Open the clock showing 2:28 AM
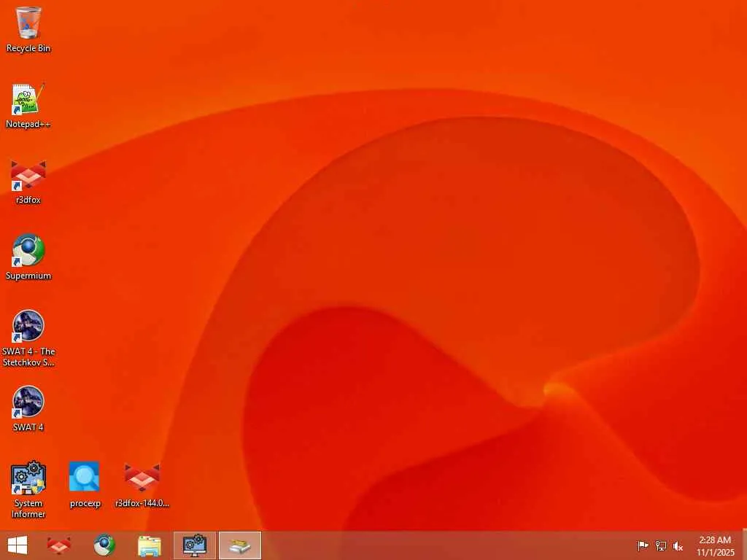Screen dimensions: 747x560 click(x=715, y=546)
